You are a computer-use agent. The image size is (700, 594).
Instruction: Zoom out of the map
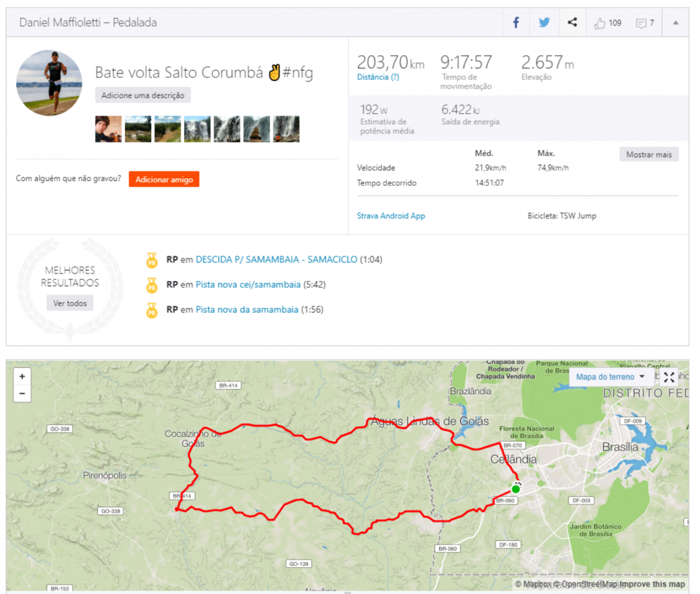[22, 393]
